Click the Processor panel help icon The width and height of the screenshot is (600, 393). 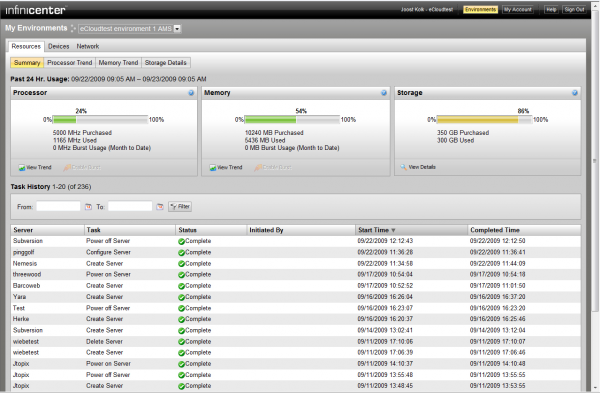pos(191,93)
